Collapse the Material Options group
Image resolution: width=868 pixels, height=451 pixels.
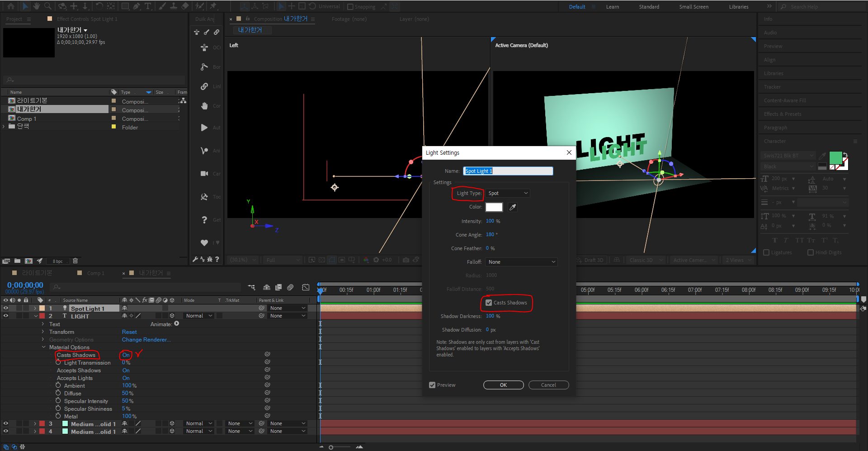[x=44, y=347]
